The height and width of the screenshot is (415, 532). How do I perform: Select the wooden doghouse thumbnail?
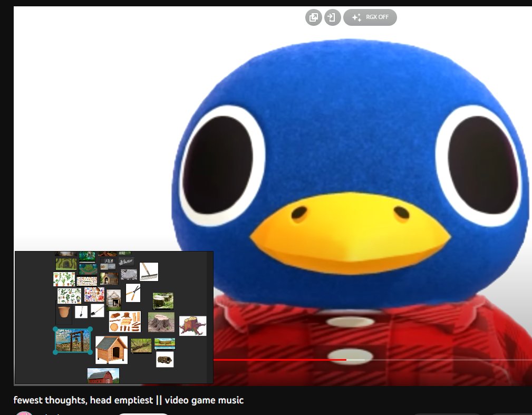(x=111, y=350)
